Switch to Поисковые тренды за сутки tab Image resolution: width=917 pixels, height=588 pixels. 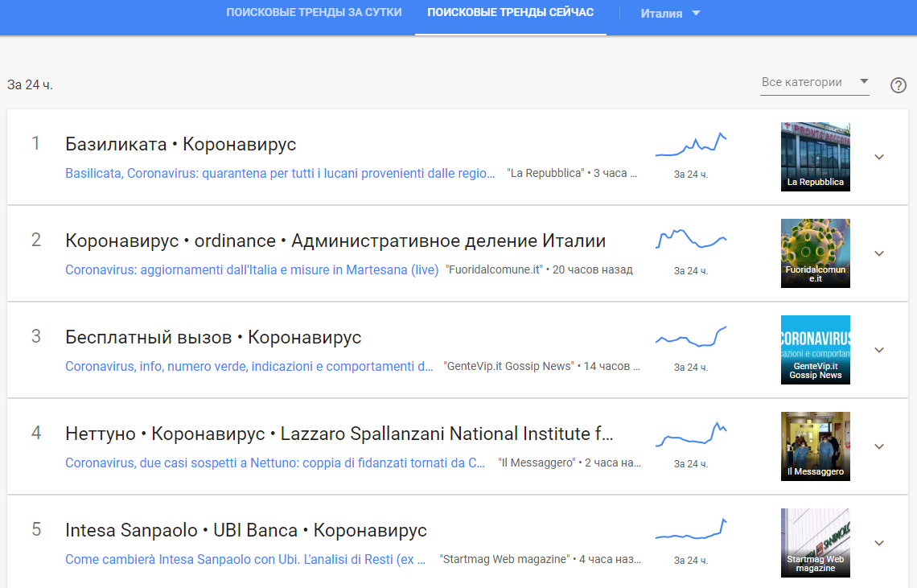(x=314, y=14)
